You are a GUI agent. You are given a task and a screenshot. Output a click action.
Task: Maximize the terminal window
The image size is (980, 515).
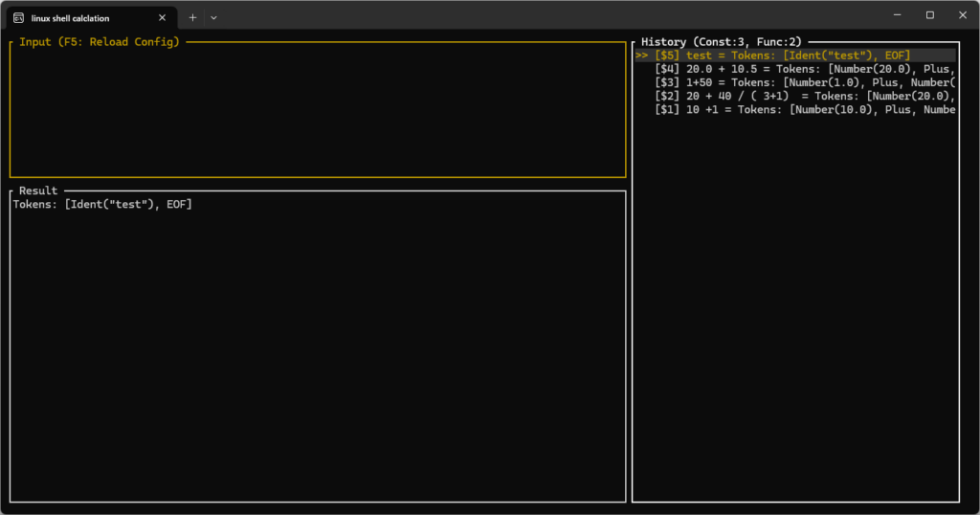pos(929,15)
